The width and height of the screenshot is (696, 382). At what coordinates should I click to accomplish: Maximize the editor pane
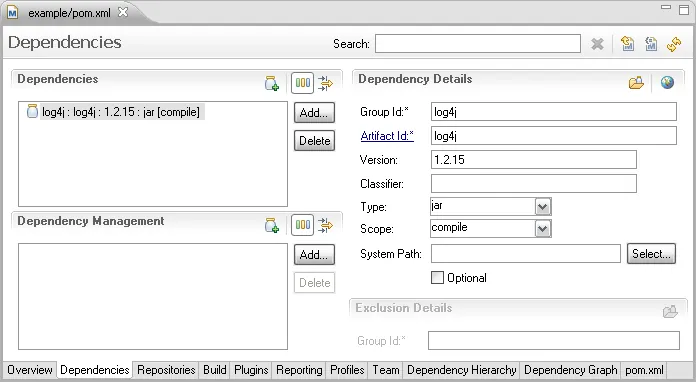click(x=684, y=9)
